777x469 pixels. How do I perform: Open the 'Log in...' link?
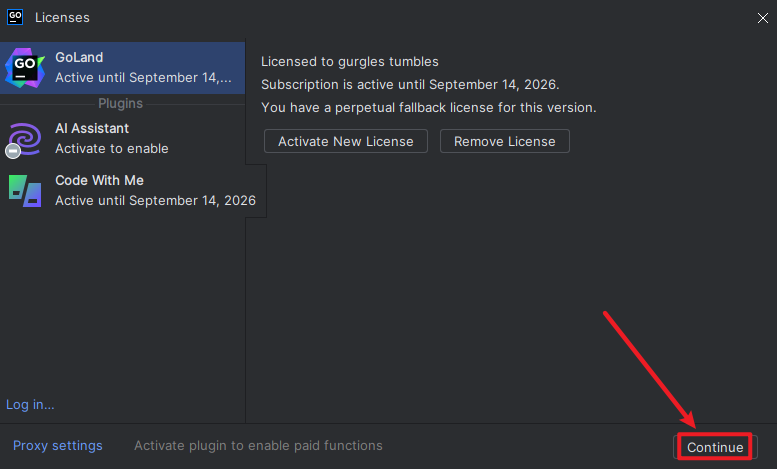coord(30,405)
